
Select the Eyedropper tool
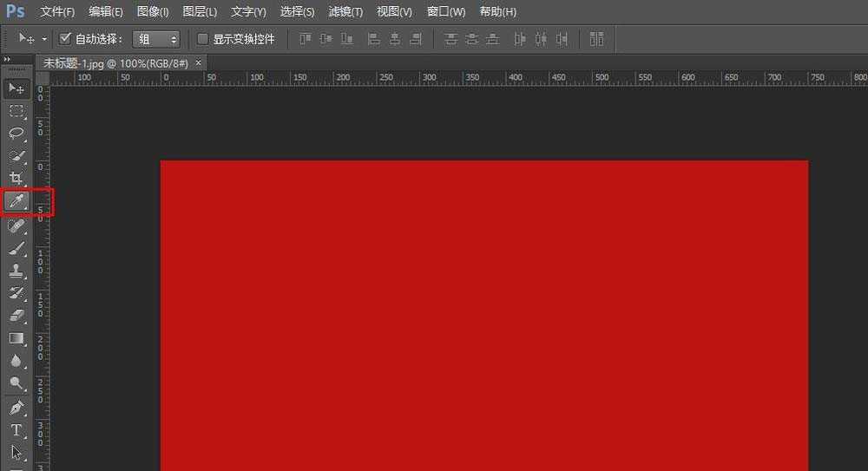[x=16, y=202]
